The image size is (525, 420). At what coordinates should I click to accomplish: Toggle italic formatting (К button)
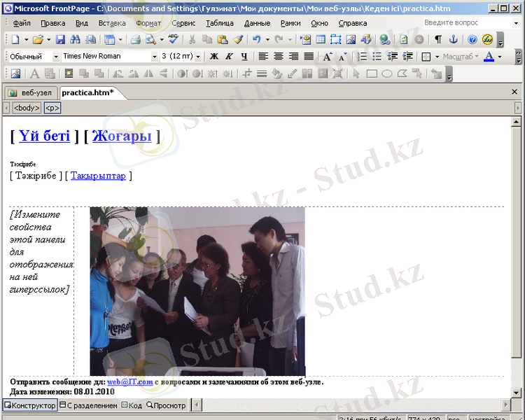pyautogui.click(x=228, y=57)
